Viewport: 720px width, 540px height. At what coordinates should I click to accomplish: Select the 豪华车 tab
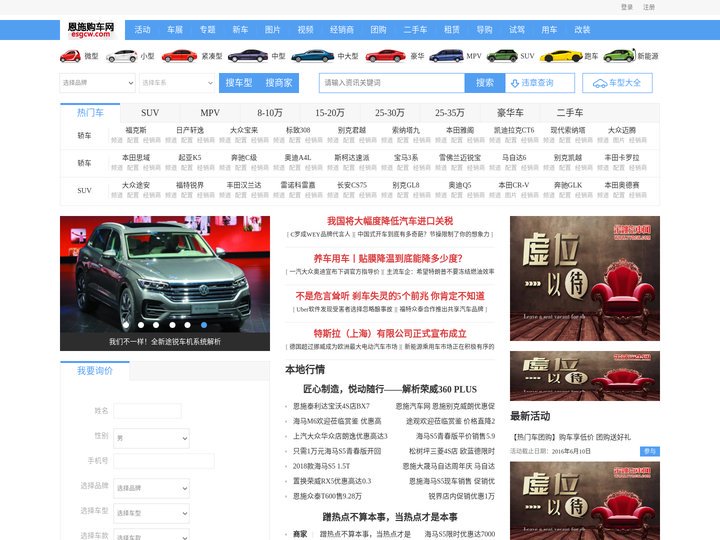click(510, 113)
